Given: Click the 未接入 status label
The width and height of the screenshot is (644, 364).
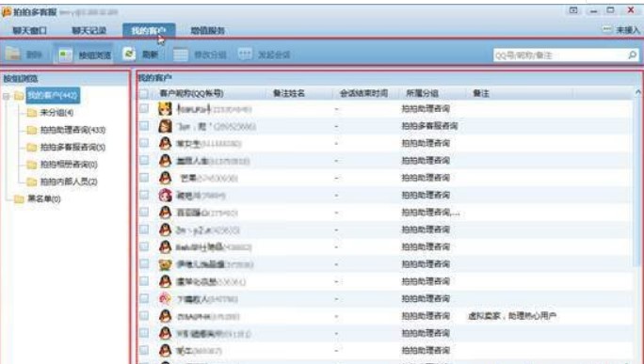Looking at the screenshot, I should [x=628, y=30].
